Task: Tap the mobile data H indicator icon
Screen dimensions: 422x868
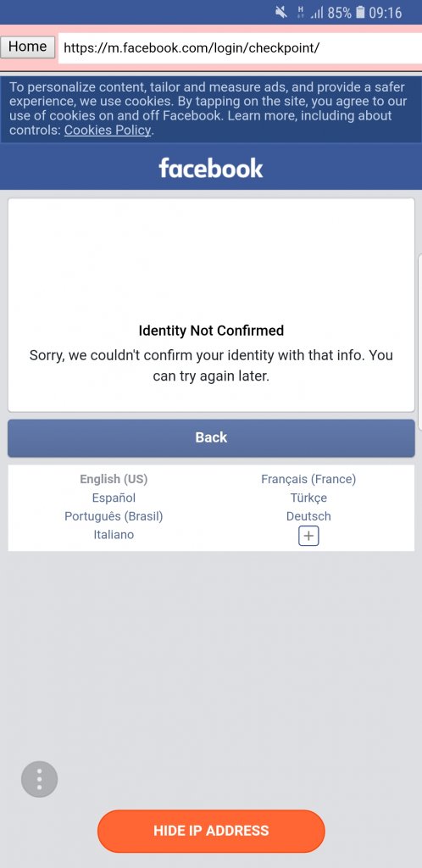Action: 301,12
